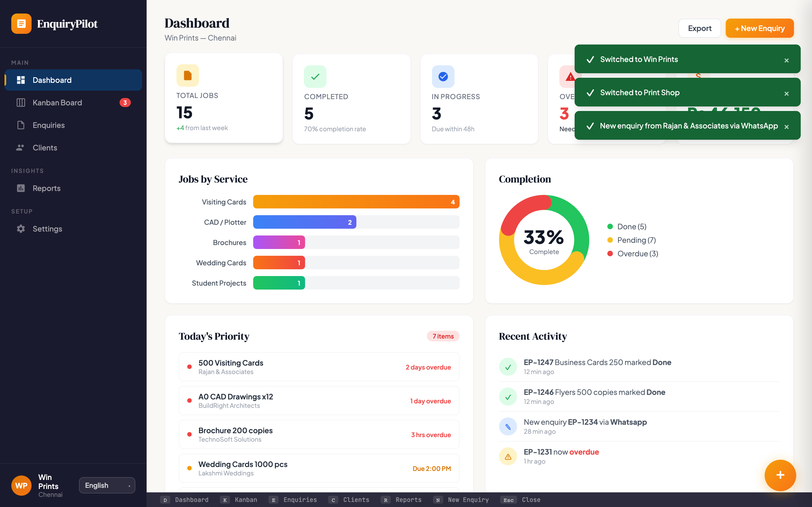Create a new enquiry with + New Enquiry
The width and height of the screenshot is (812, 507).
point(760,28)
